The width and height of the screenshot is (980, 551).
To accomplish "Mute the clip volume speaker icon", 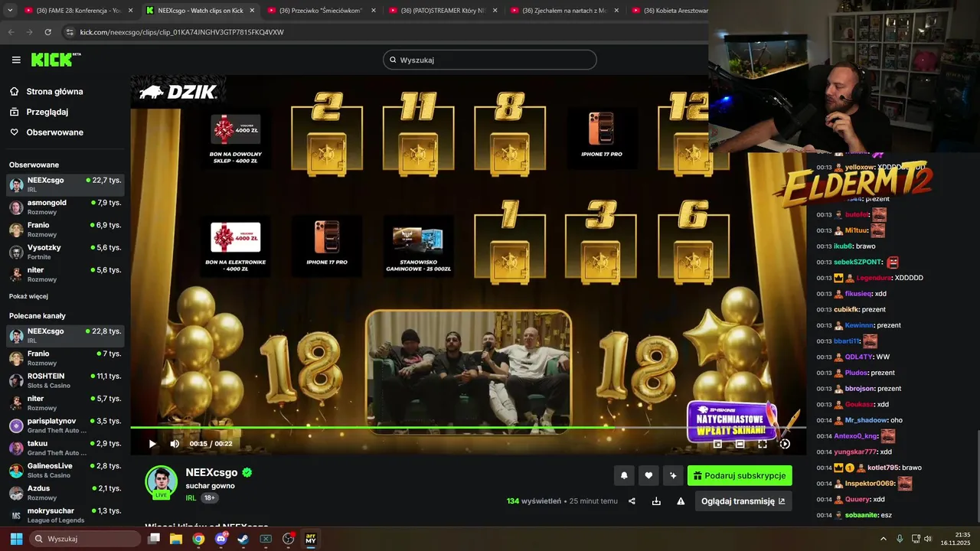I will click(x=175, y=444).
